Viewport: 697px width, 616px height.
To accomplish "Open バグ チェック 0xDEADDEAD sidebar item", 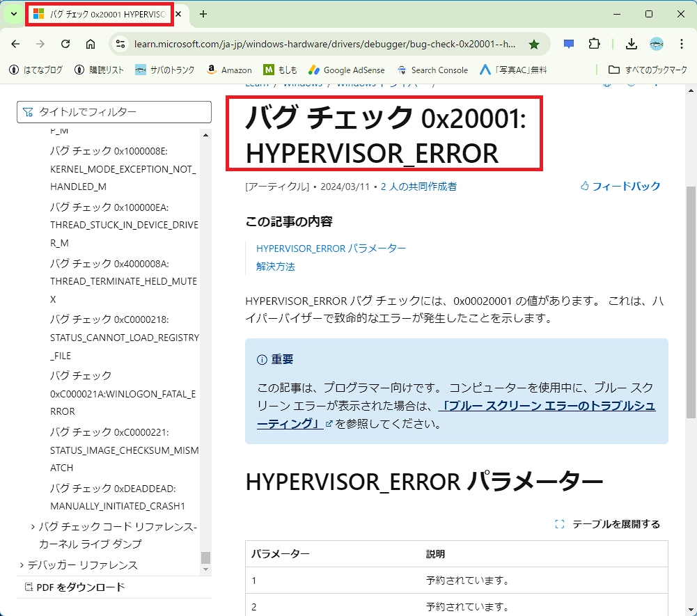I will [118, 497].
